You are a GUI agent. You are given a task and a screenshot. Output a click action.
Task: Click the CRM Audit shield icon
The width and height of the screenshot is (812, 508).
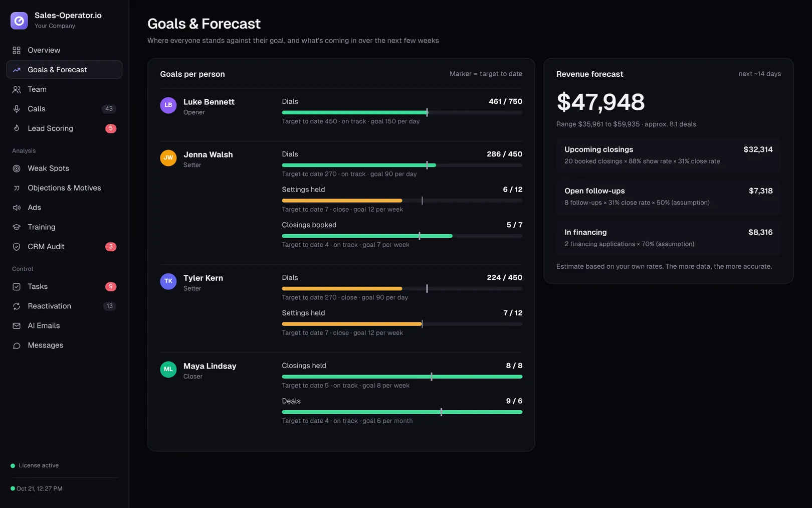17,247
